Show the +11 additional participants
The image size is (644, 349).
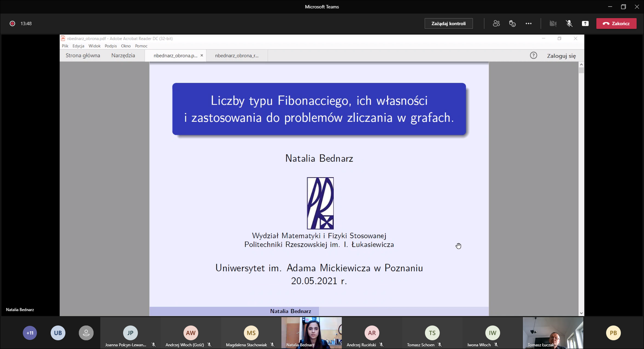coord(30,333)
